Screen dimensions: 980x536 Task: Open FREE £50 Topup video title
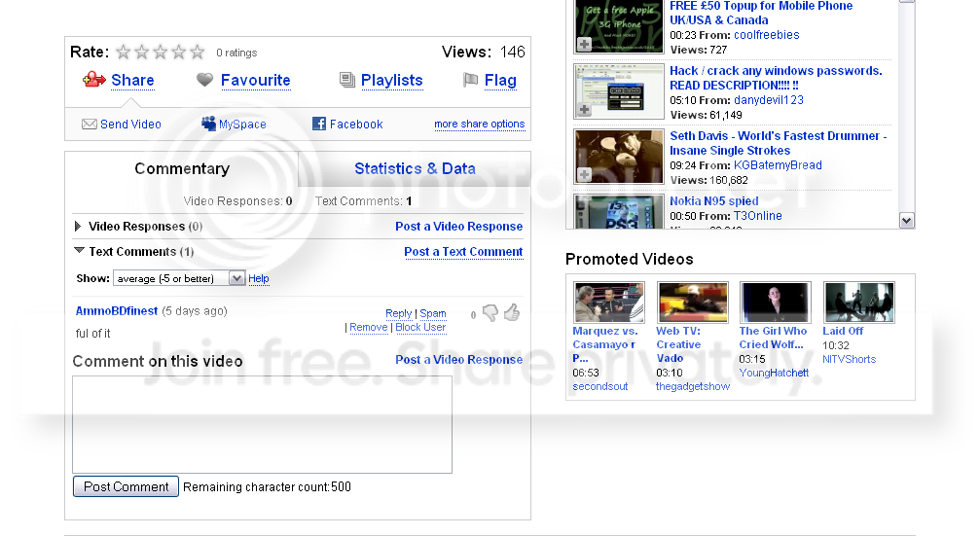click(x=761, y=13)
